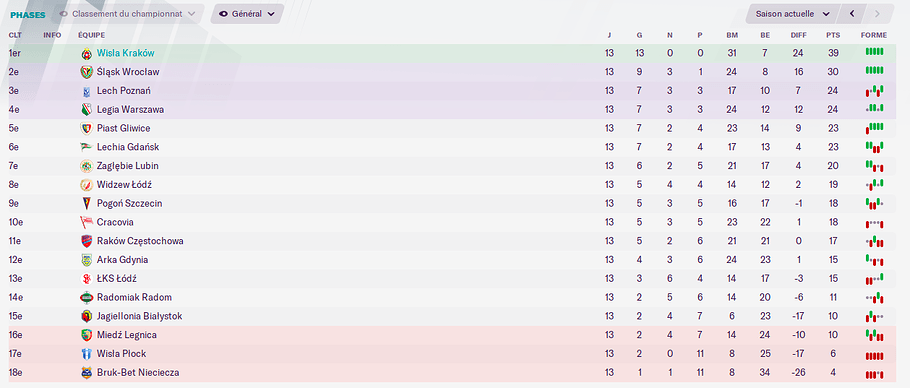Click the next season right chevron
Viewport: 910px width, 388px height.
(x=876, y=14)
